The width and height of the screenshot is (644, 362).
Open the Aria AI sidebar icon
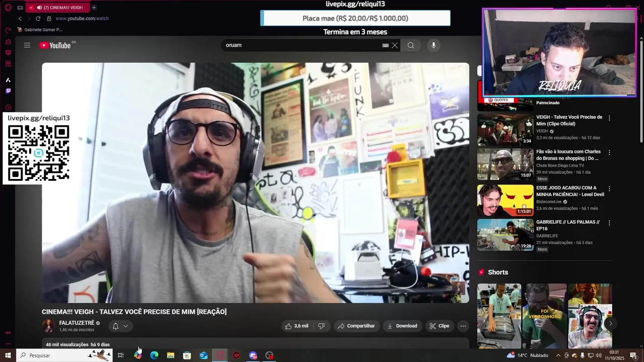pyautogui.click(x=8, y=80)
